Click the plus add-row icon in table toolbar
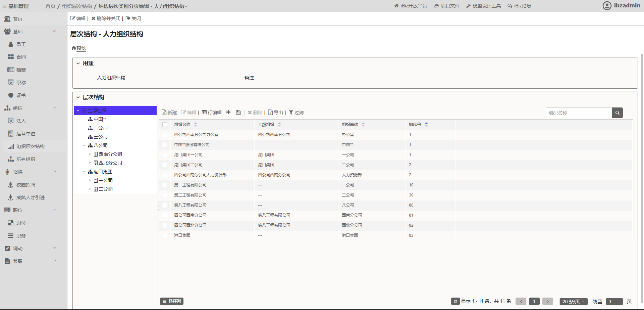This screenshot has height=310, width=644. [228, 113]
